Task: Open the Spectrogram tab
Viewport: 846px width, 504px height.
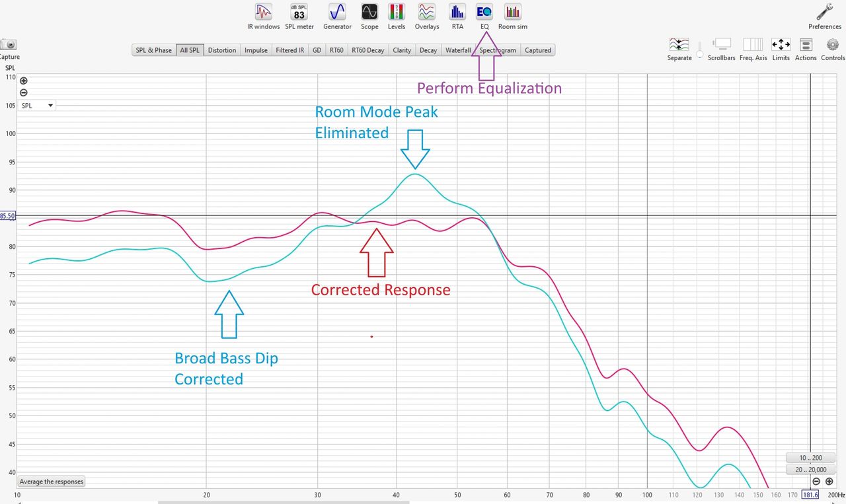Action: (498, 50)
